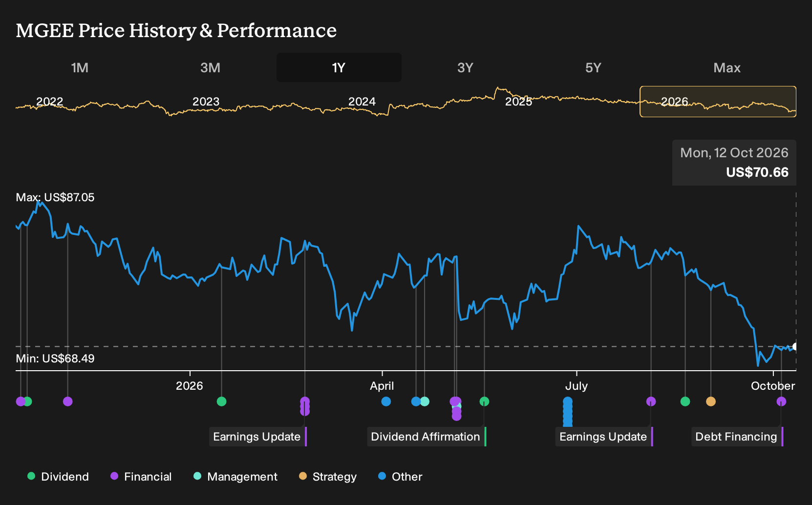Open the blue Other event stack under July
This screenshot has width=812, height=505.
568,412
